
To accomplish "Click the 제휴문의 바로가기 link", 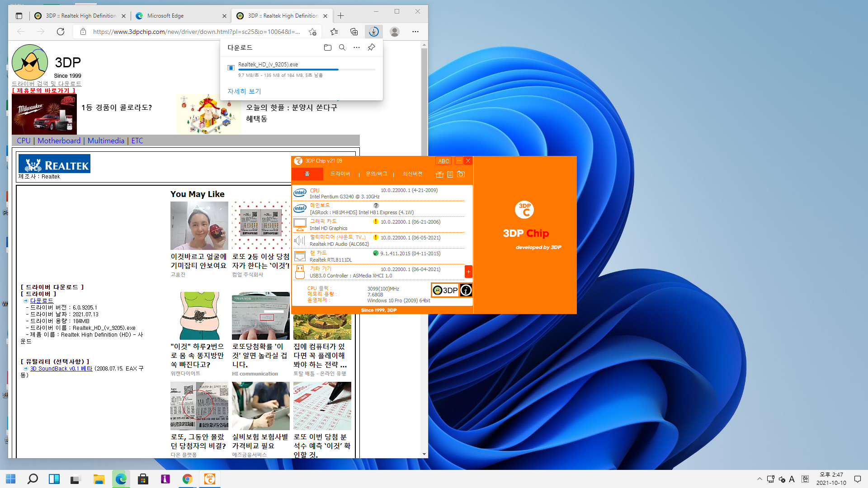I will pyautogui.click(x=43, y=90).
